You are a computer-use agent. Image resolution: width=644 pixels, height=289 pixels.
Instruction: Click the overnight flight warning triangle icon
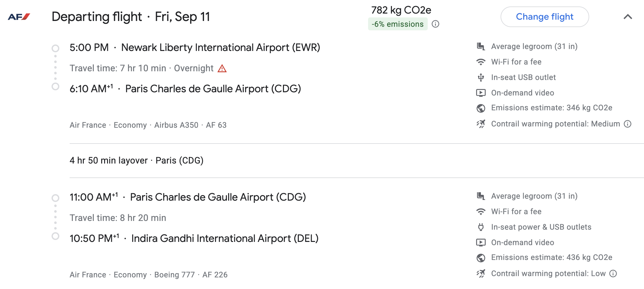(222, 68)
